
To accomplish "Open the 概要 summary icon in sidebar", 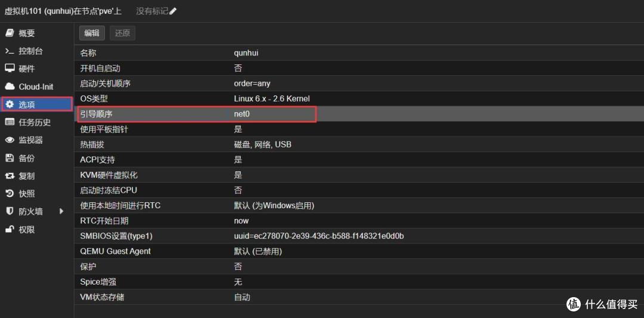I will [x=10, y=33].
